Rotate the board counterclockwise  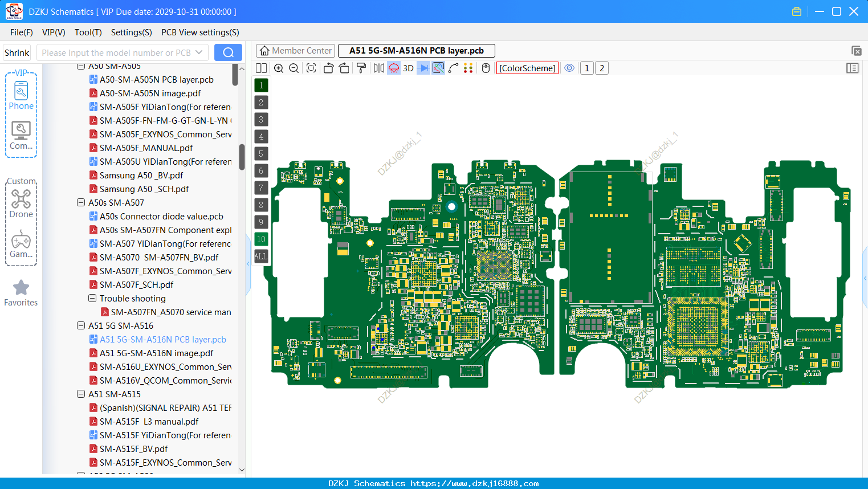pyautogui.click(x=328, y=68)
